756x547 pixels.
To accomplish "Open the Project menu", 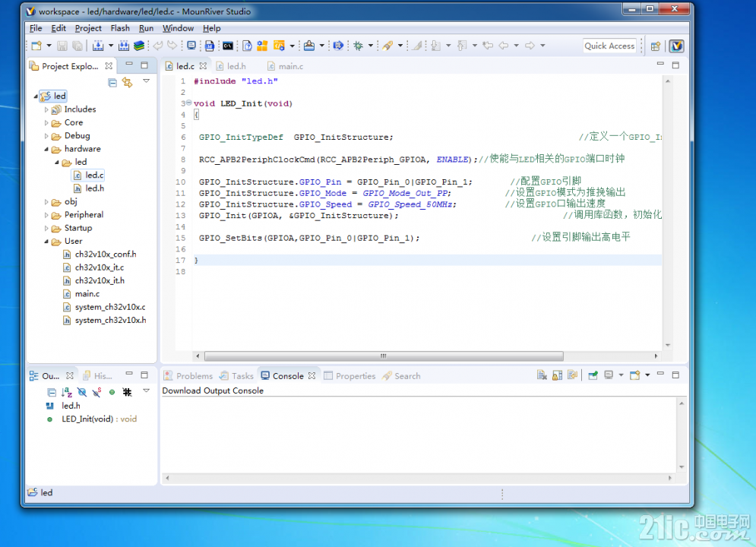I will (x=88, y=28).
